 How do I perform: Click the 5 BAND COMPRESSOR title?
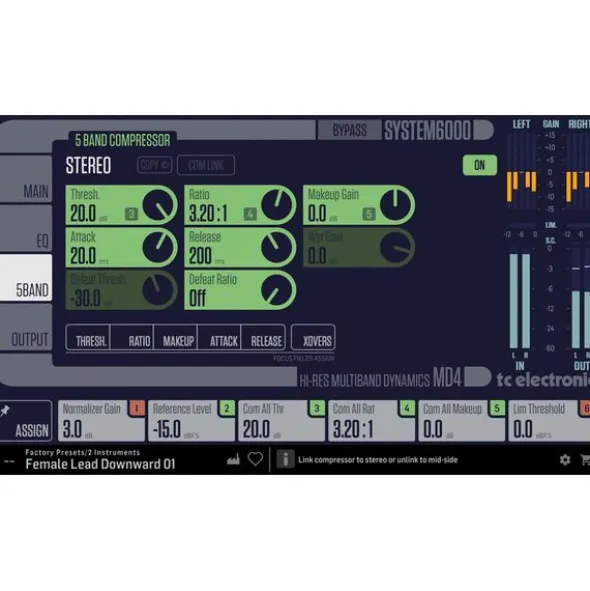(123, 140)
